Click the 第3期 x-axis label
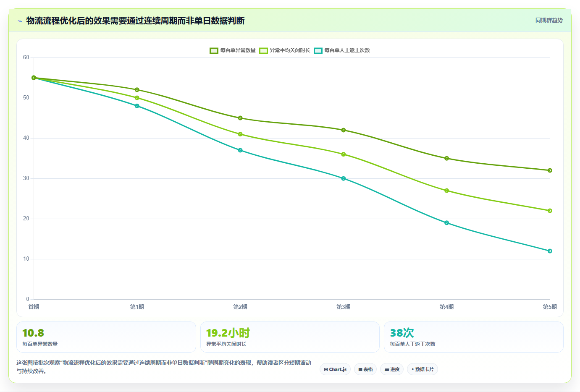This screenshot has height=392, width=580. pyautogui.click(x=344, y=307)
